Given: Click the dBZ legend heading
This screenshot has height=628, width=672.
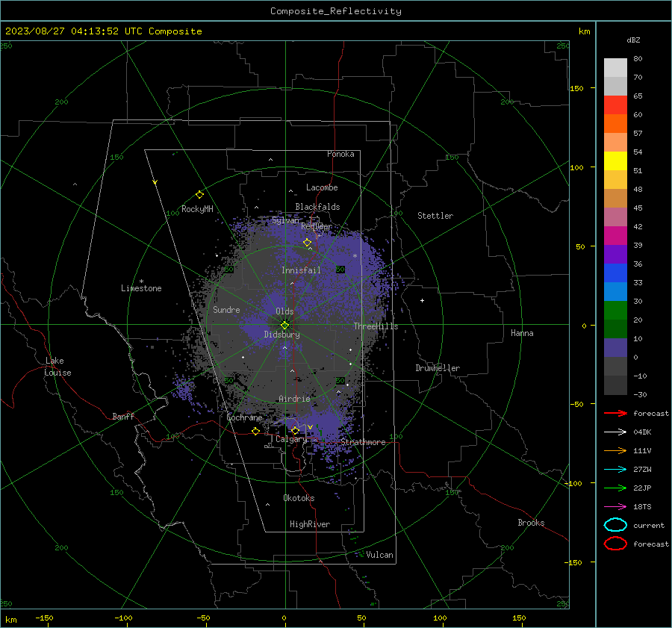Looking at the screenshot, I should 633,40.
